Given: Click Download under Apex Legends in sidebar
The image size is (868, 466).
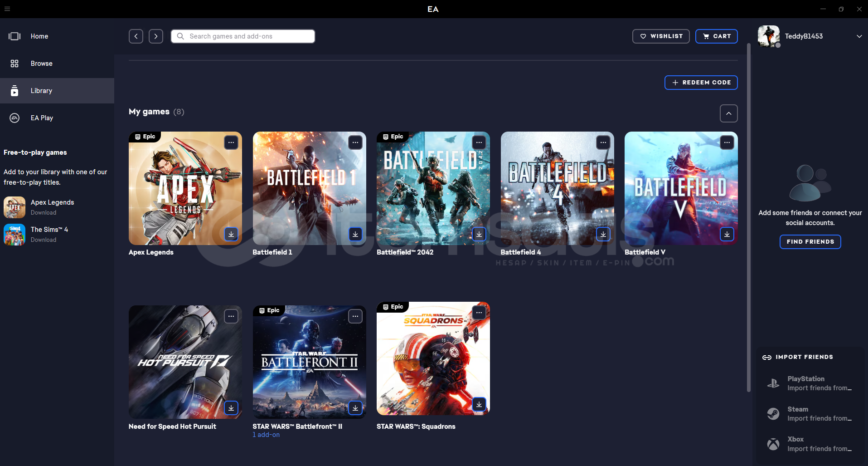Looking at the screenshot, I should 44,213.
